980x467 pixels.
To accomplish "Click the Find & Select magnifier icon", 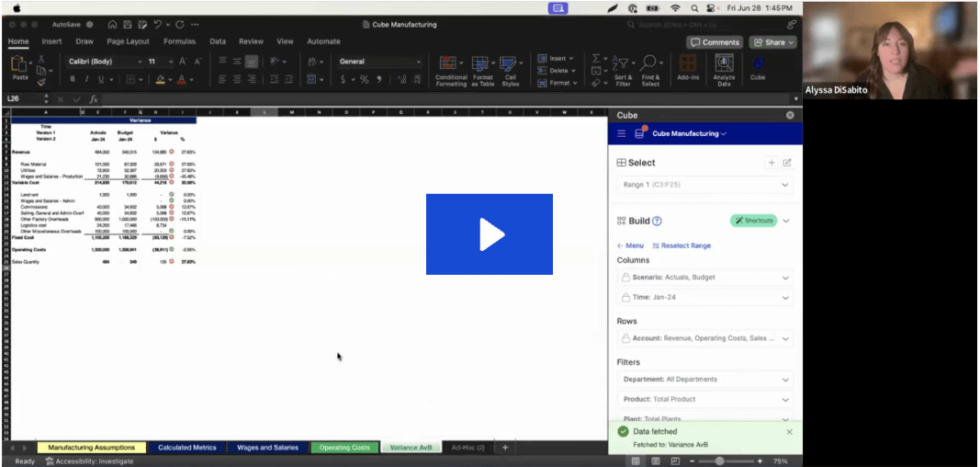I will (650, 70).
